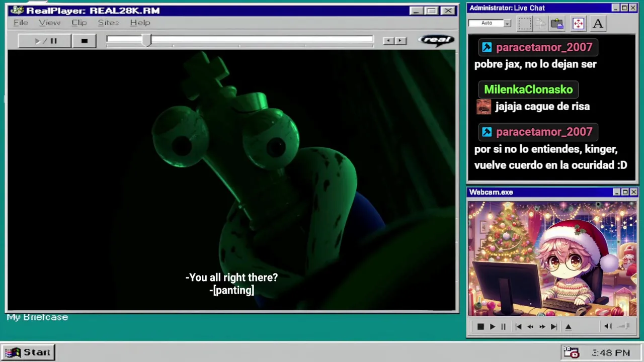Click the Paste icon in Live Chat toolbar
Image resolution: width=644 pixels, height=362 pixels.
557,23
